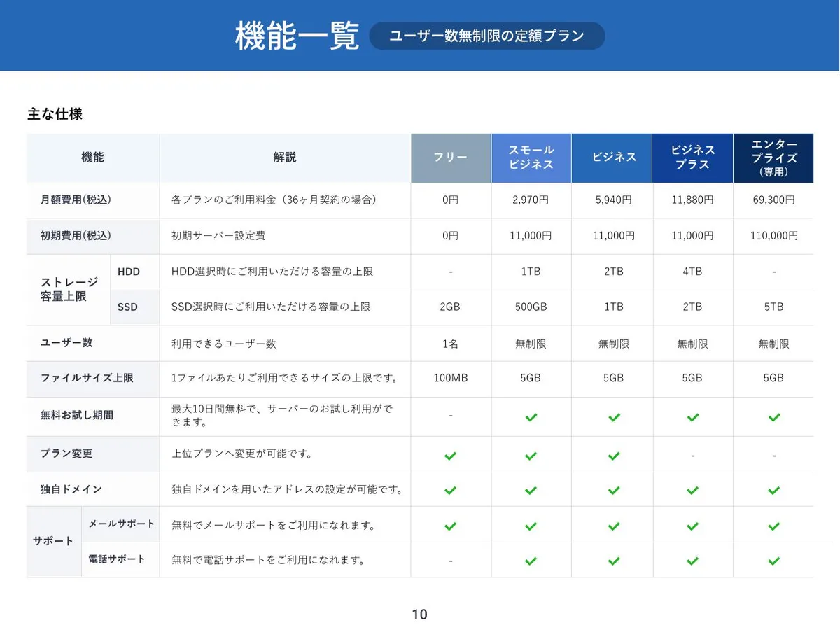Click the 主な仕様 section heading

pyautogui.click(x=55, y=113)
